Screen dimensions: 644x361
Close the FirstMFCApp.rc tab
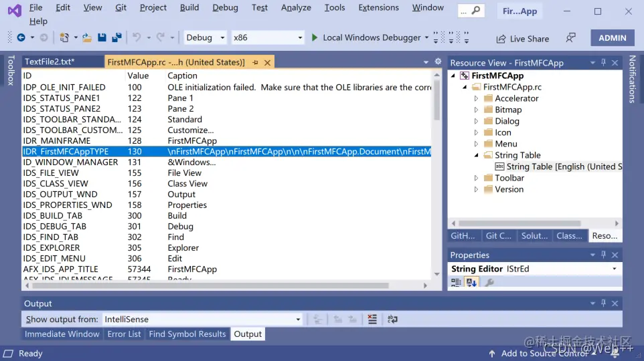(x=267, y=62)
